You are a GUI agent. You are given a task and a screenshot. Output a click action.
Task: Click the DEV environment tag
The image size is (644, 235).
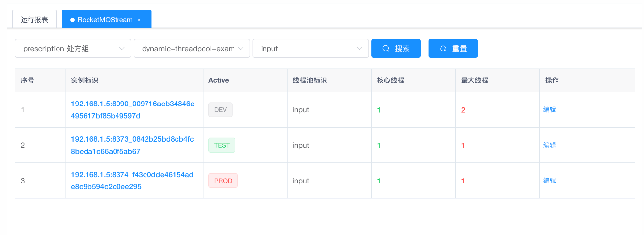coord(220,110)
